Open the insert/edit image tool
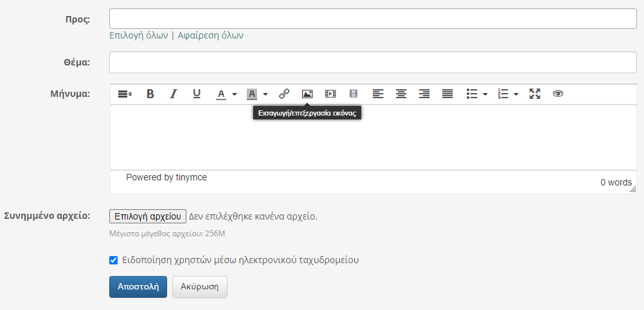 307,94
